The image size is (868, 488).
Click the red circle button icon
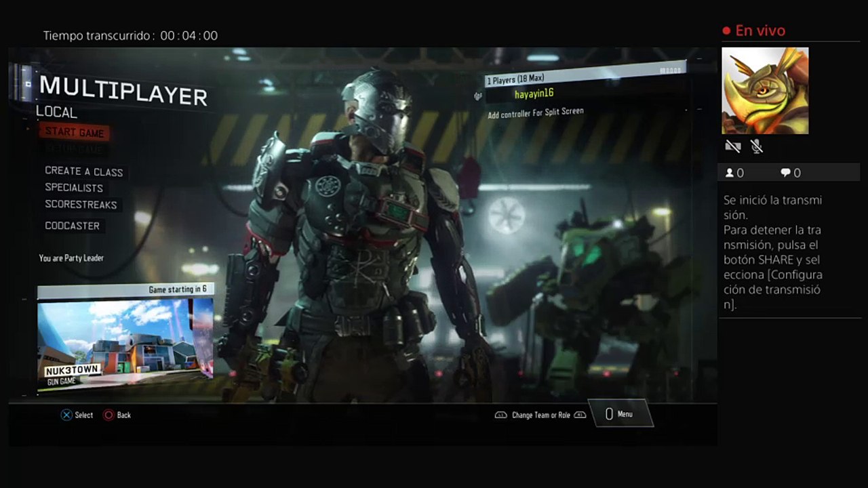[x=108, y=415]
